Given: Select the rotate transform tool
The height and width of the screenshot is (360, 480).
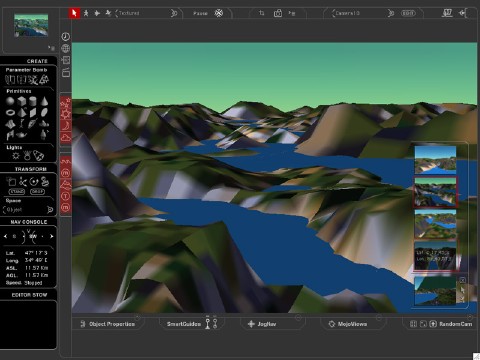Looking at the screenshot, I should click(33, 182).
